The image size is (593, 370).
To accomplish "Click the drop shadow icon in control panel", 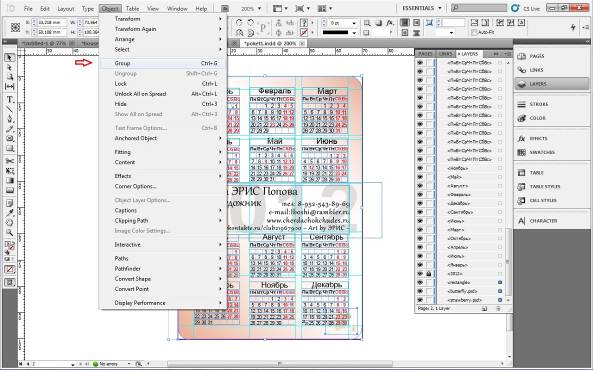I will [x=379, y=23].
